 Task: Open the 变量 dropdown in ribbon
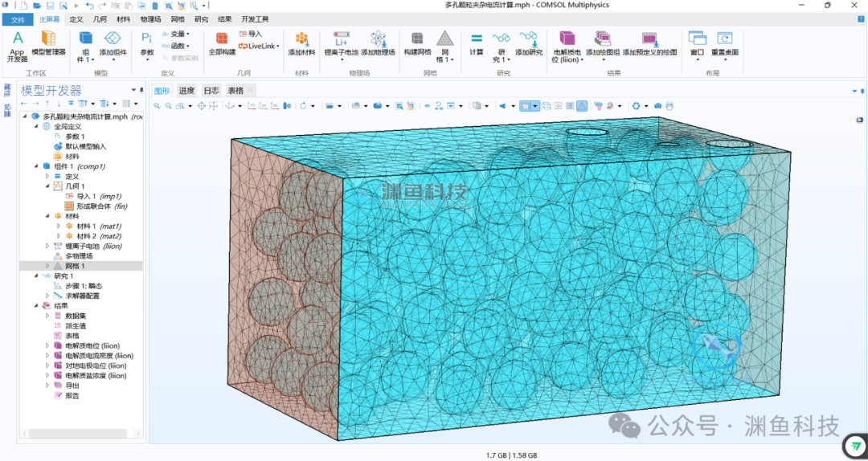[175, 34]
